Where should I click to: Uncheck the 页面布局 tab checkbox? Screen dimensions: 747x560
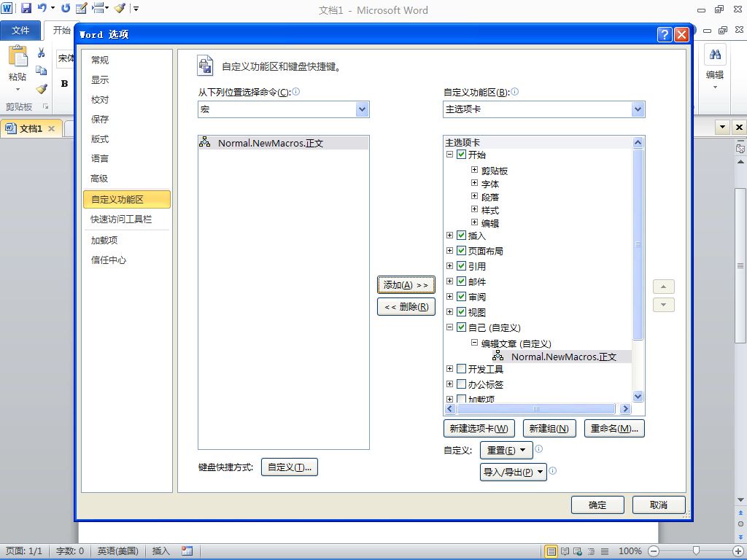click(461, 251)
